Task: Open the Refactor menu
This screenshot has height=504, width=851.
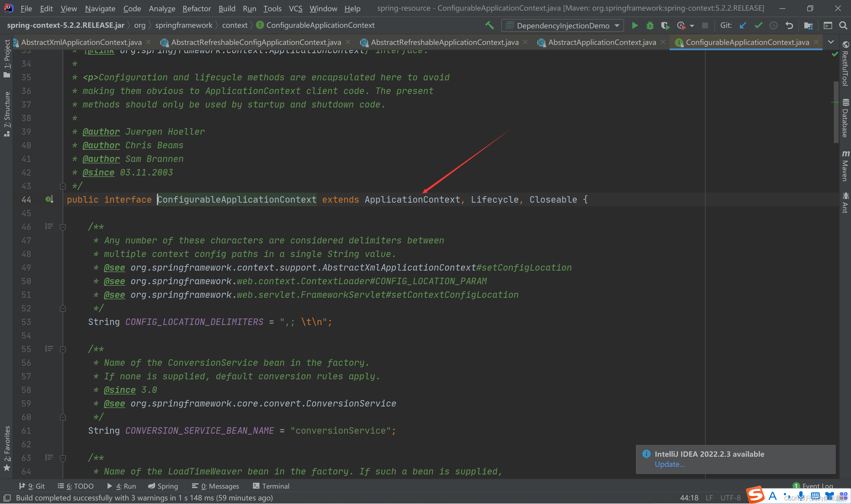Action: click(x=196, y=9)
